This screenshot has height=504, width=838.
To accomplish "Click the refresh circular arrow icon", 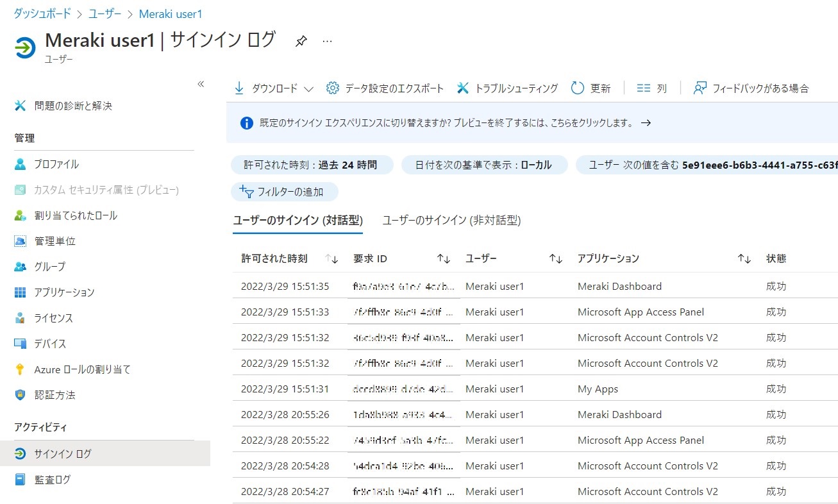I will pos(578,88).
